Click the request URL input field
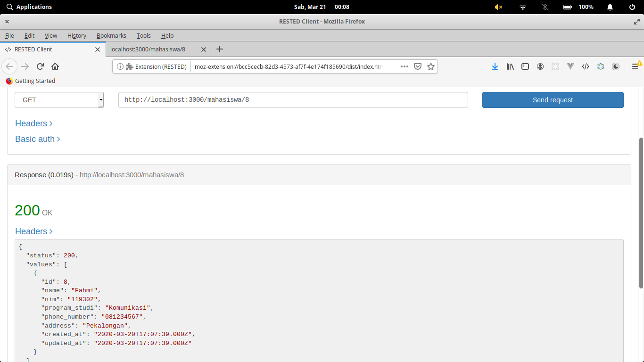This screenshot has height=362, width=644. [292, 100]
